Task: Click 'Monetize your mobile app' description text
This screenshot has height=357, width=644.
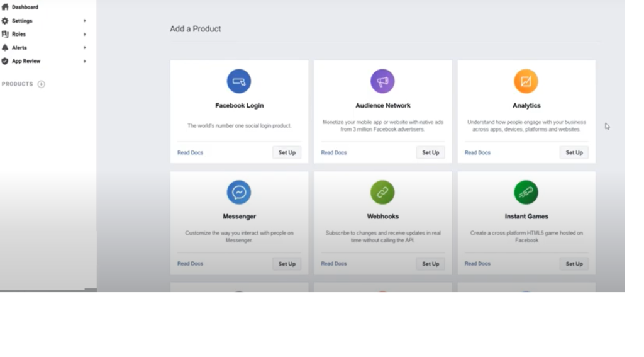Action: pos(383,125)
